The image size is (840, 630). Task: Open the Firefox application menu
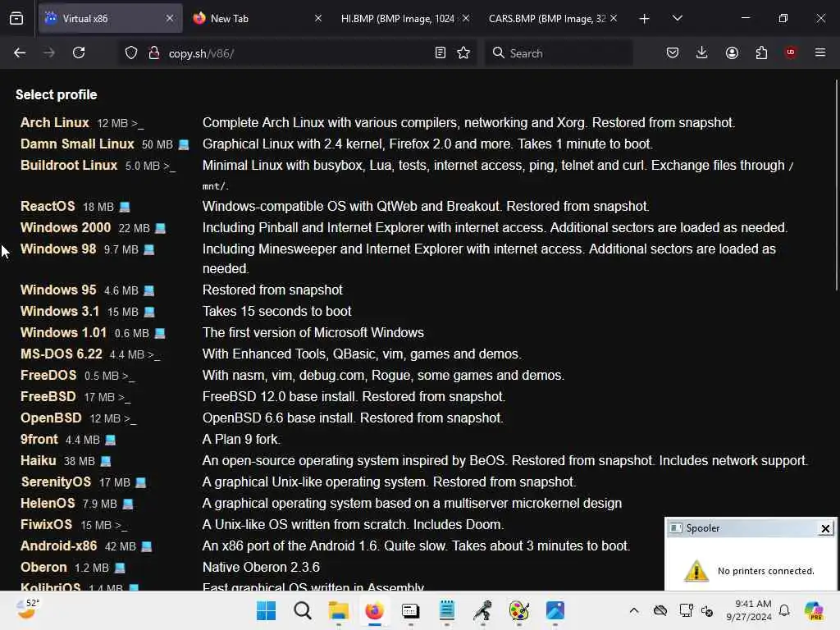coord(819,52)
